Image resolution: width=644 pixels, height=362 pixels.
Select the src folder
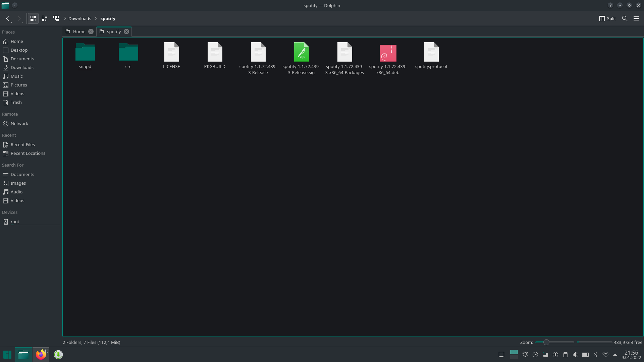coord(128,56)
